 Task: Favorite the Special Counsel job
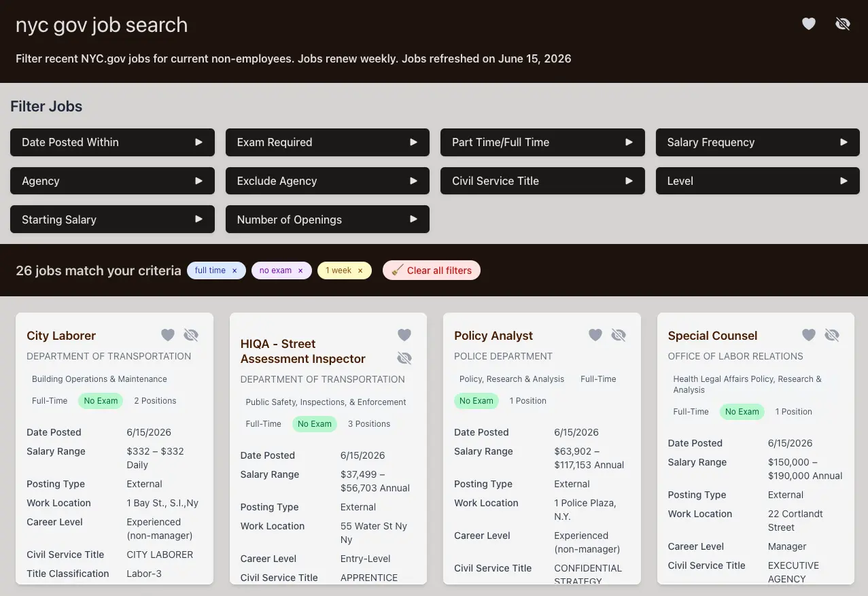[809, 335]
